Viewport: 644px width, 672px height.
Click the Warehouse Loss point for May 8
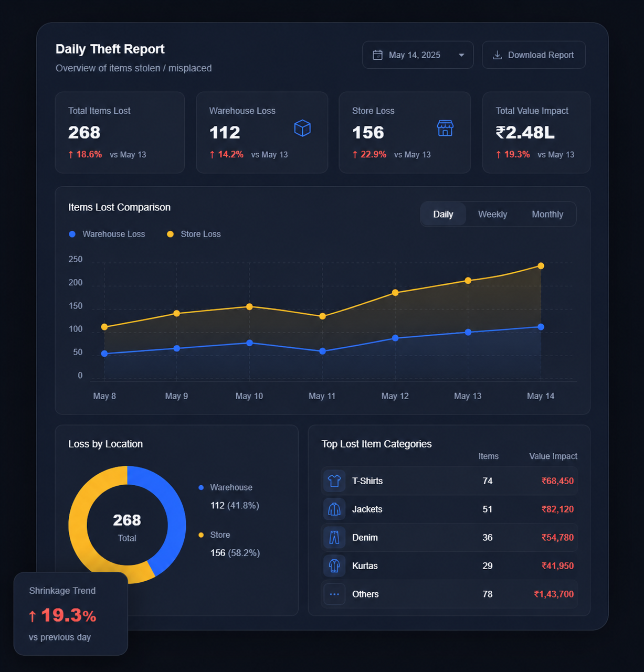(x=104, y=354)
